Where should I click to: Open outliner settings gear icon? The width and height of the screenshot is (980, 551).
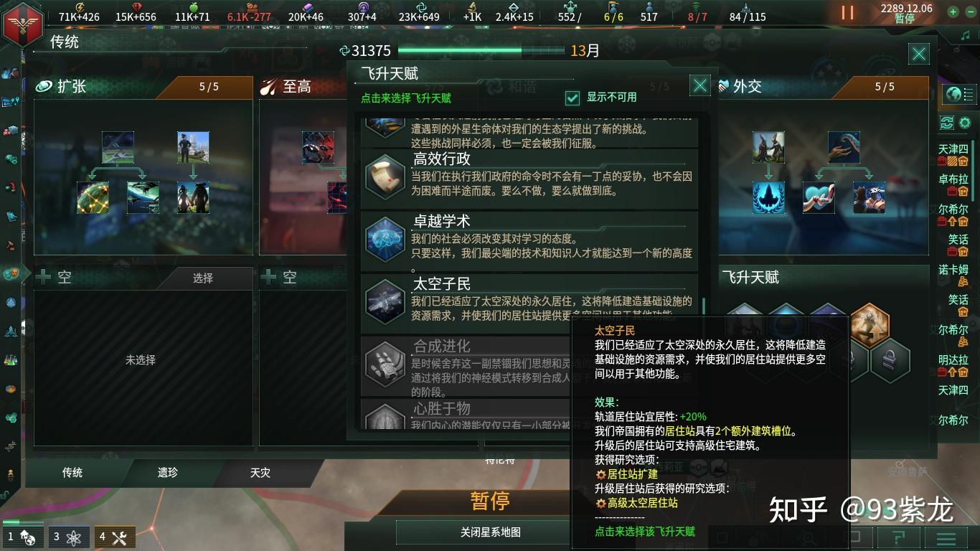[x=965, y=123]
